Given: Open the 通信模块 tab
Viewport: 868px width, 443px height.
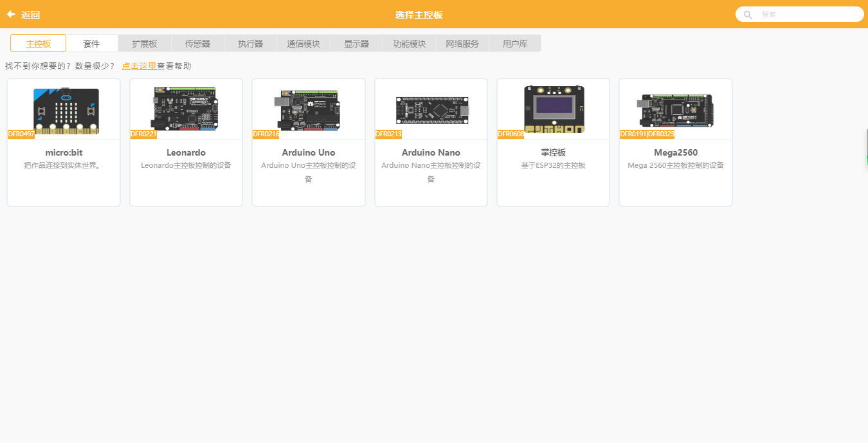Looking at the screenshot, I should coord(303,44).
